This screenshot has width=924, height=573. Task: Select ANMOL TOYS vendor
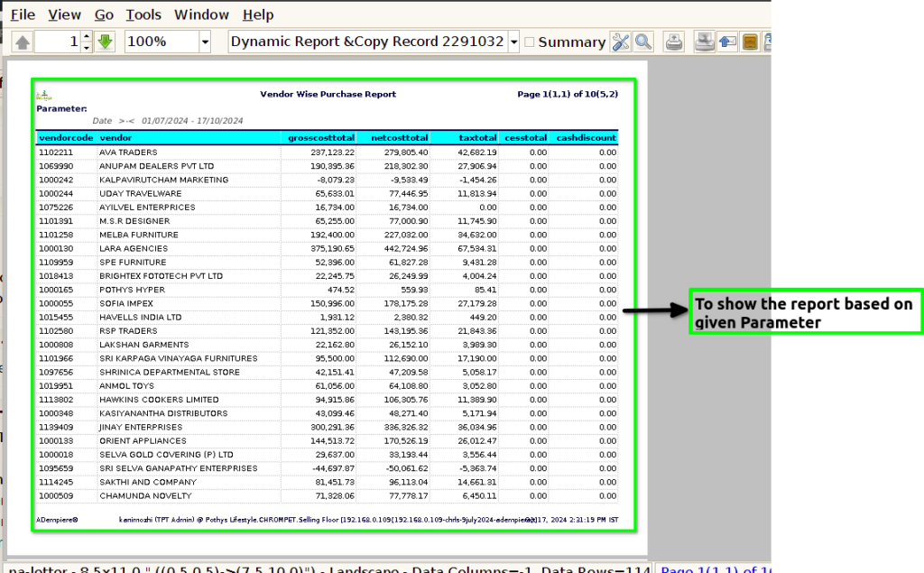[126, 386]
